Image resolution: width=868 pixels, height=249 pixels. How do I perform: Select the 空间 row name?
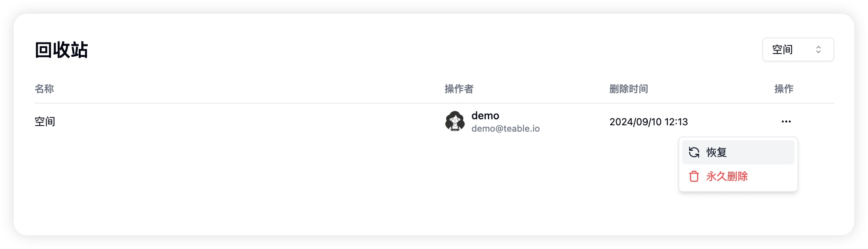point(45,121)
